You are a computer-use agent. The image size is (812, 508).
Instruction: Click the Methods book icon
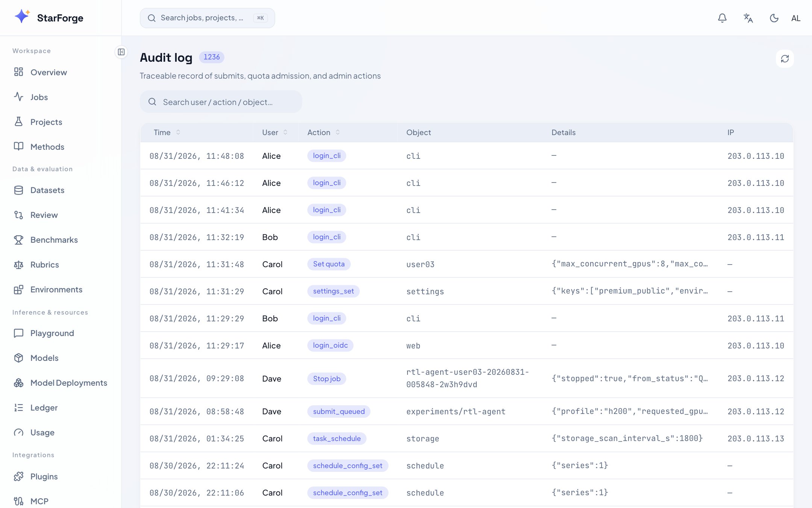click(18, 146)
